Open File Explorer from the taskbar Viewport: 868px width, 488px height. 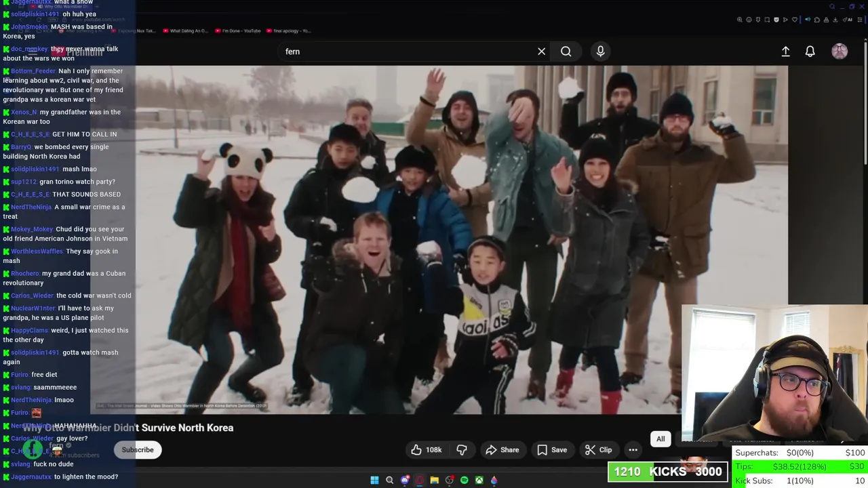(x=434, y=480)
